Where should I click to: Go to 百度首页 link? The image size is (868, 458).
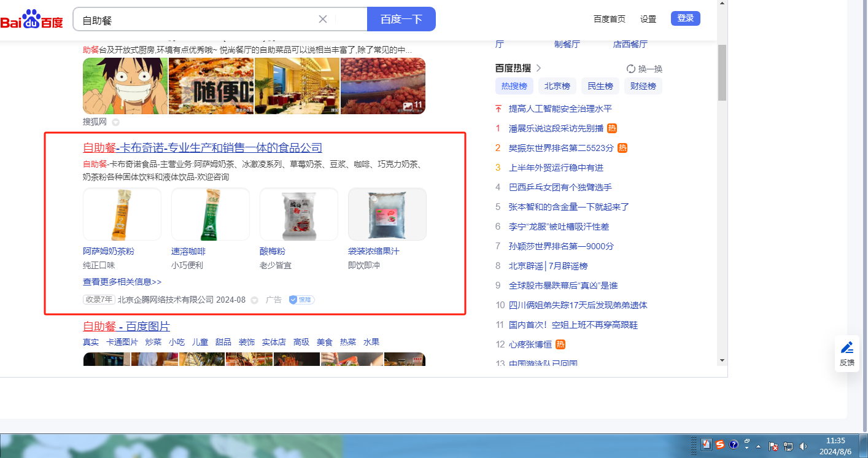click(x=610, y=19)
